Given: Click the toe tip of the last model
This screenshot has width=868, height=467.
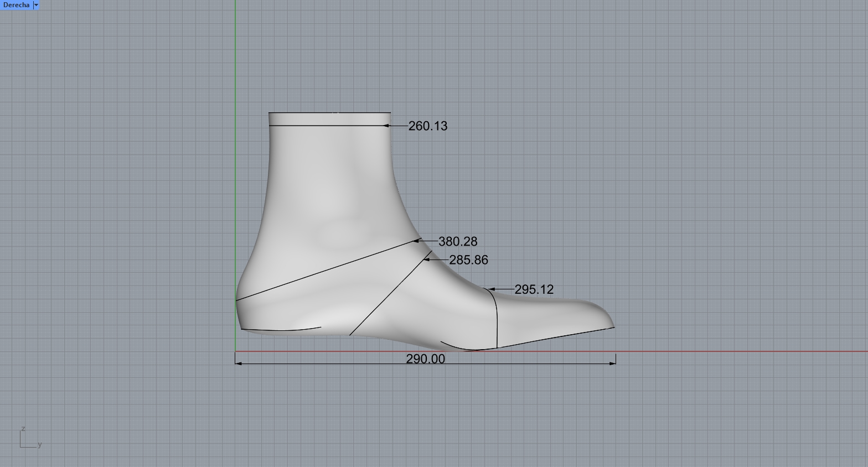Looking at the screenshot, I should 613,325.
